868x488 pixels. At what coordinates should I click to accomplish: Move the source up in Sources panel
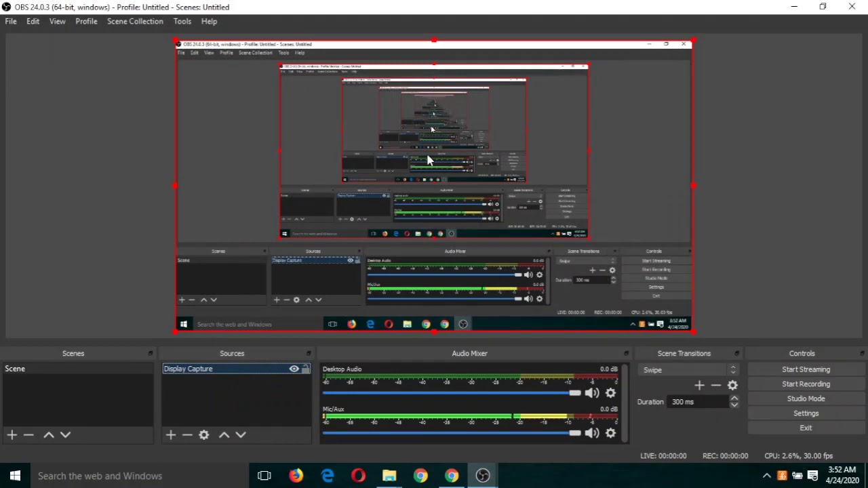tap(224, 434)
